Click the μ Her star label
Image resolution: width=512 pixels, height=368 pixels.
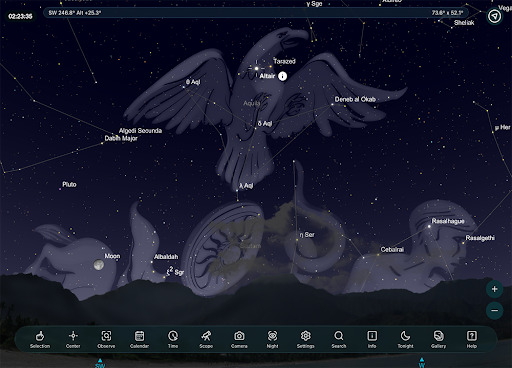tap(503, 127)
